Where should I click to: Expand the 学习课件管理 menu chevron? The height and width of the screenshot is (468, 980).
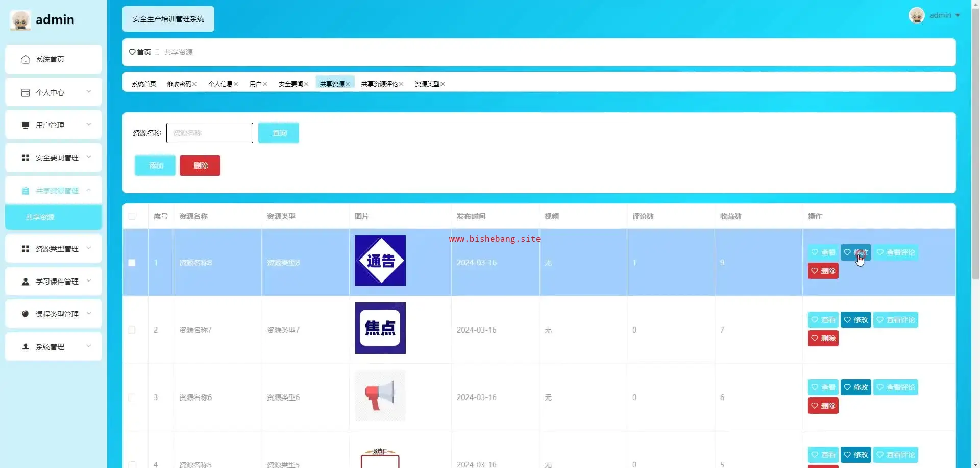[89, 281]
